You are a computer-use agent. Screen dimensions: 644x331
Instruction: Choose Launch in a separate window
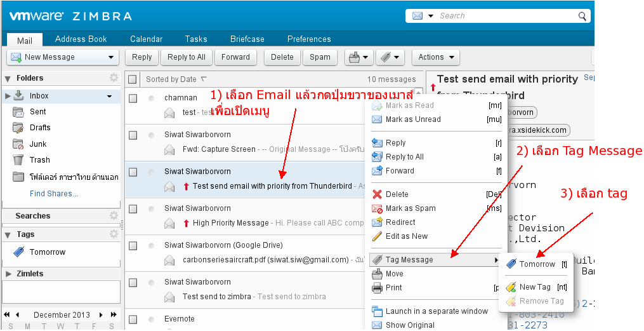(436, 311)
